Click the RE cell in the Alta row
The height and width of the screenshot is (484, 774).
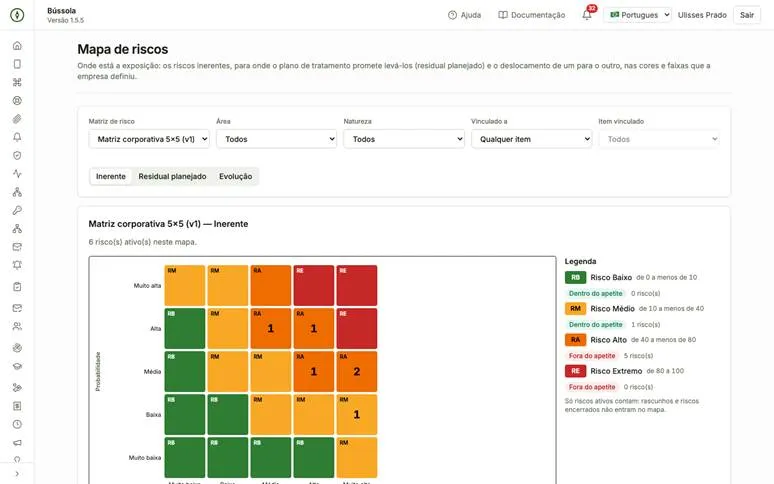(x=356, y=329)
